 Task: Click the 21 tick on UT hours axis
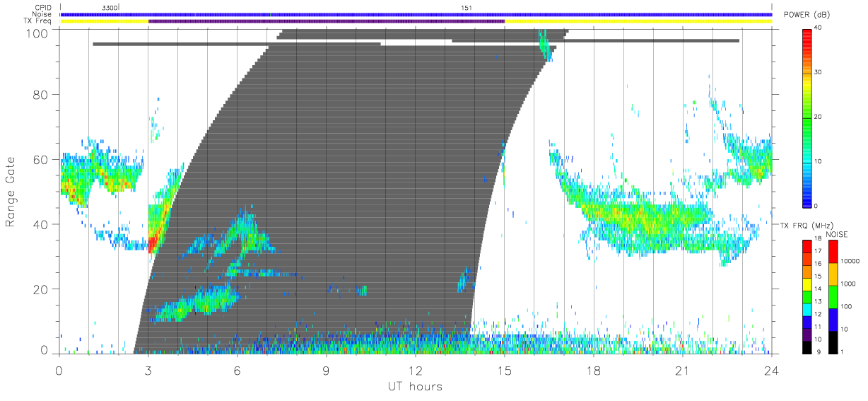click(x=683, y=371)
